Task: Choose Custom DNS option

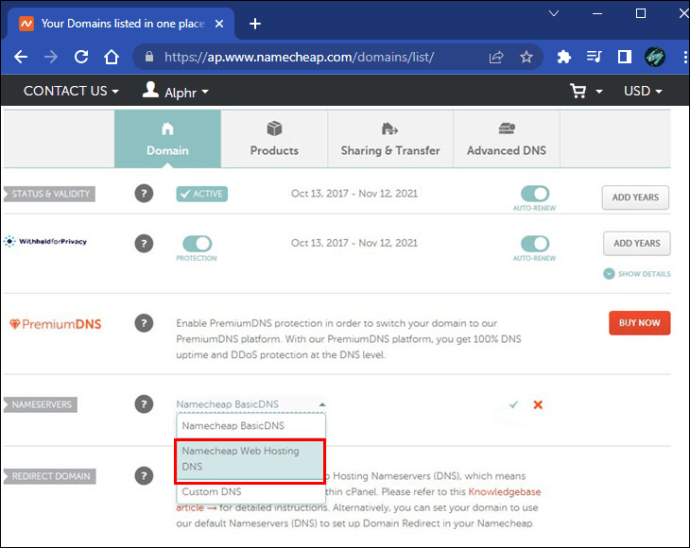Action: pos(251,492)
